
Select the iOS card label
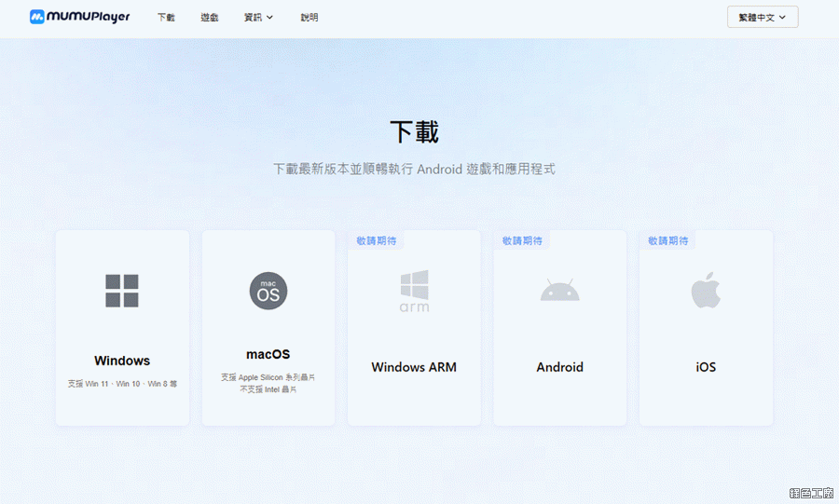pos(706,367)
